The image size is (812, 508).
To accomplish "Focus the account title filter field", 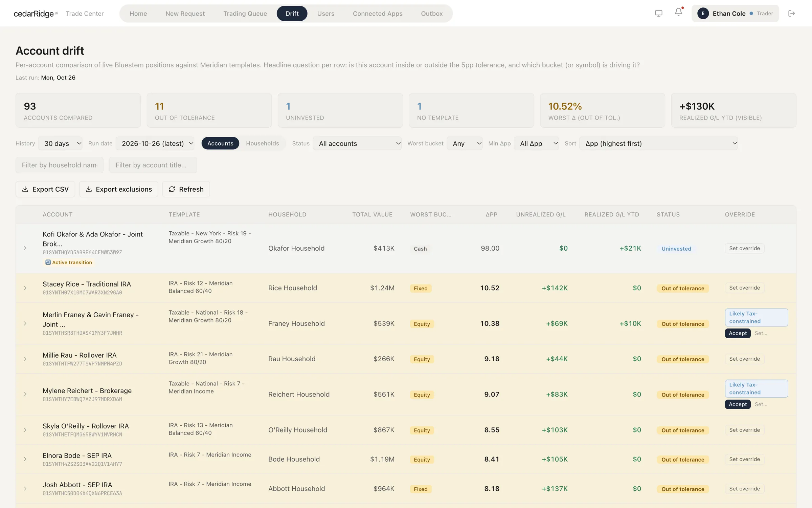I will coord(153,165).
